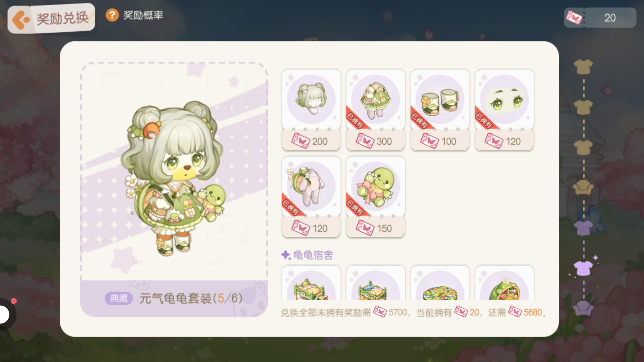This screenshot has width=644, height=362.
Task: Select the green shoes item costing 100
Action: click(x=440, y=110)
